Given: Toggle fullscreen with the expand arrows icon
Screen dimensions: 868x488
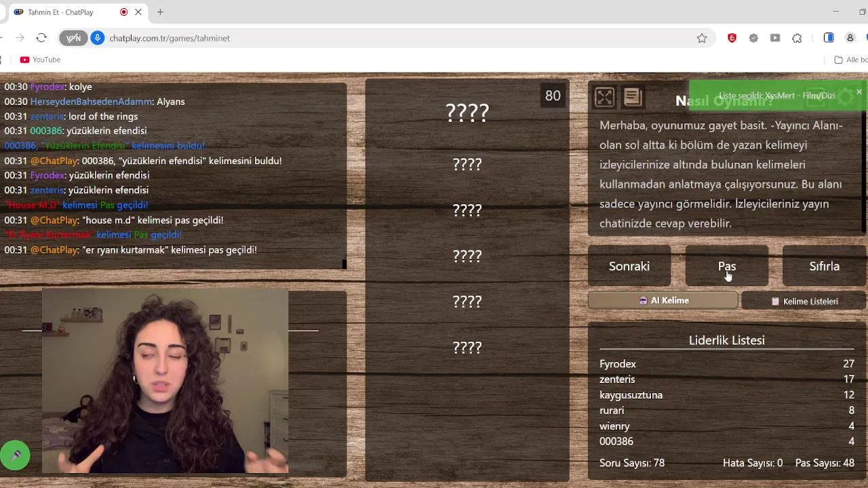Looking at the screenshot, I should click(604, 98).
